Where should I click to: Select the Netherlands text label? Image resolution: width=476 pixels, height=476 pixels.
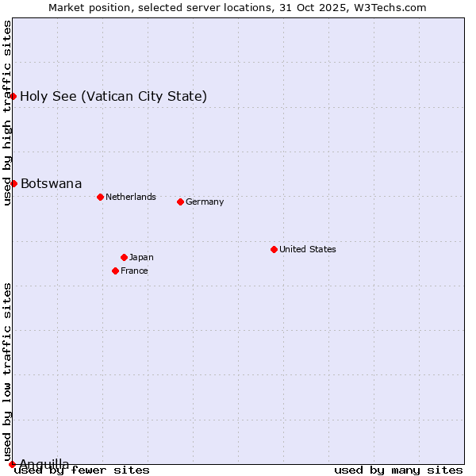point(130,197)
